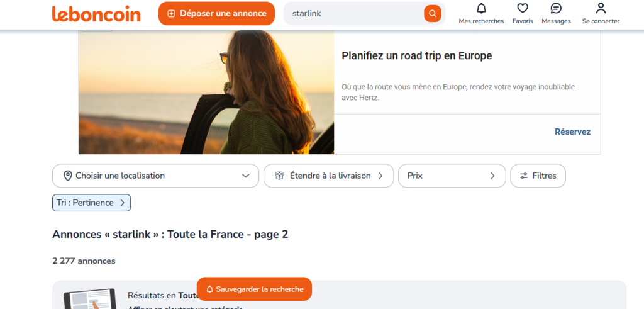
Task: Click the Se connecter person icon
Action: pos(601,8)
